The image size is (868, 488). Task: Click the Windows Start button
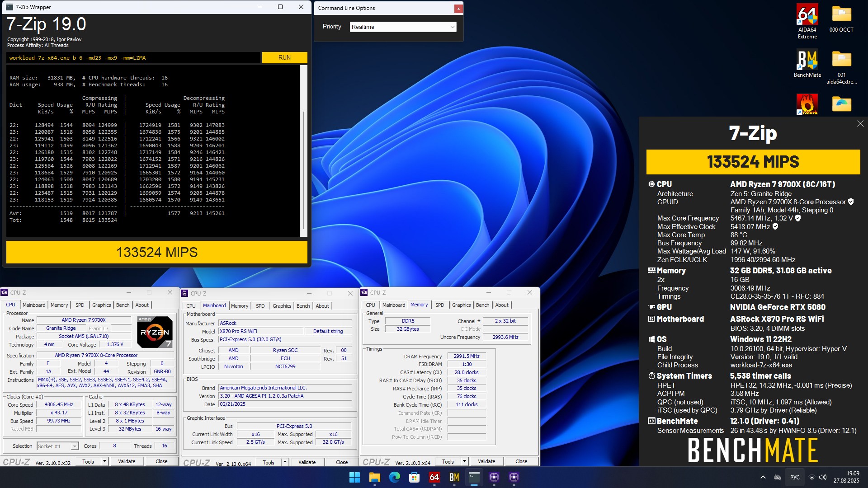click(355, 477)
